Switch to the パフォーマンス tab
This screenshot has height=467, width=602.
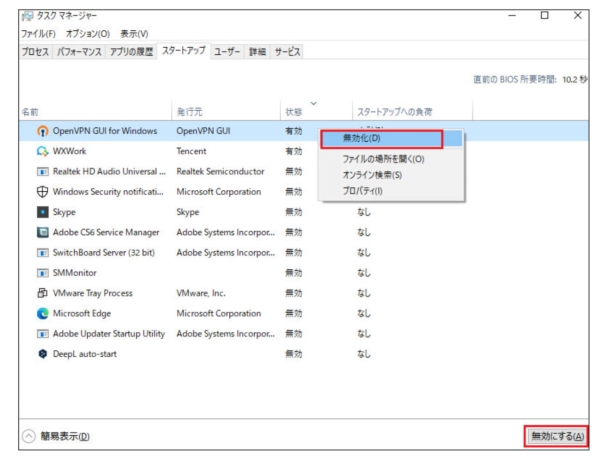pyautogui.click(x=79, y=52)
